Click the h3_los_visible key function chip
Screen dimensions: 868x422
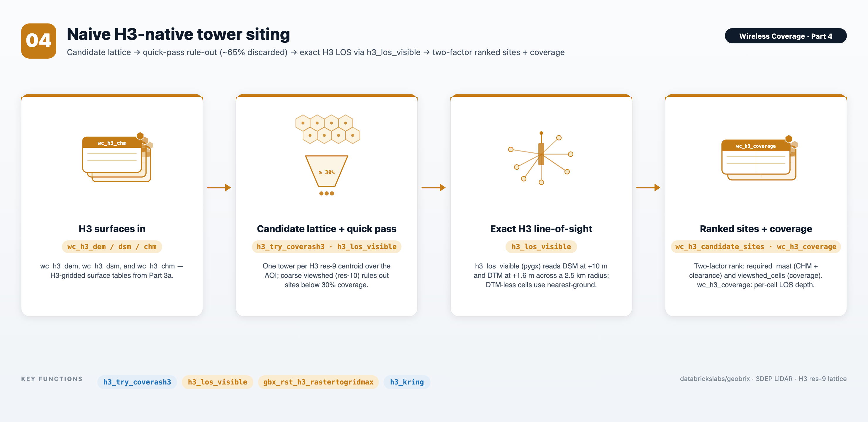(217, 382)
